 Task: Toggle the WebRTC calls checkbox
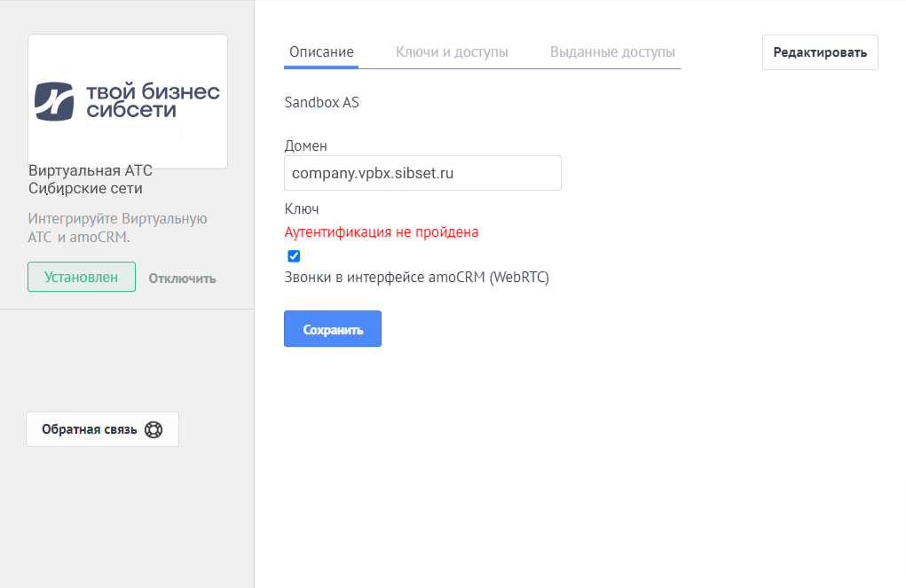[294, 256]
